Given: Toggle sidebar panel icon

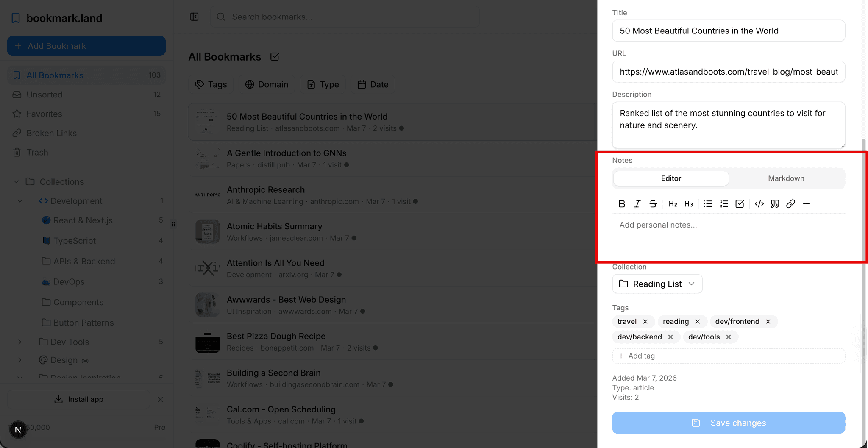Looking at the screenshot, I should pos(195,17).
